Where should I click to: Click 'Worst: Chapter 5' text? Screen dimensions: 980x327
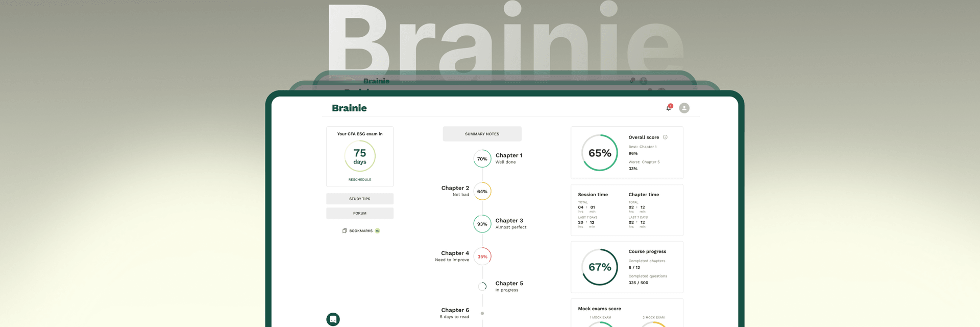tap(644, 162)
